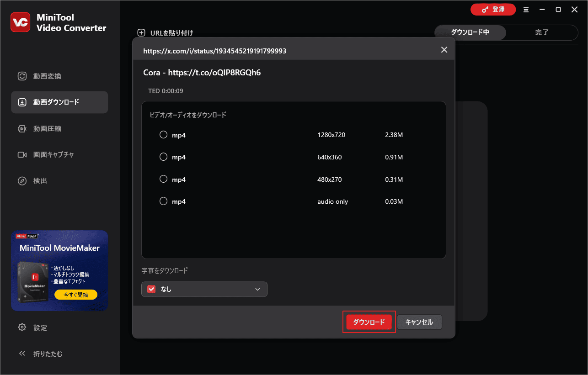This screenshot has height=375, width=588.
Task: Click the 今すぐ開始 button in ad
Action: (76, 295)
